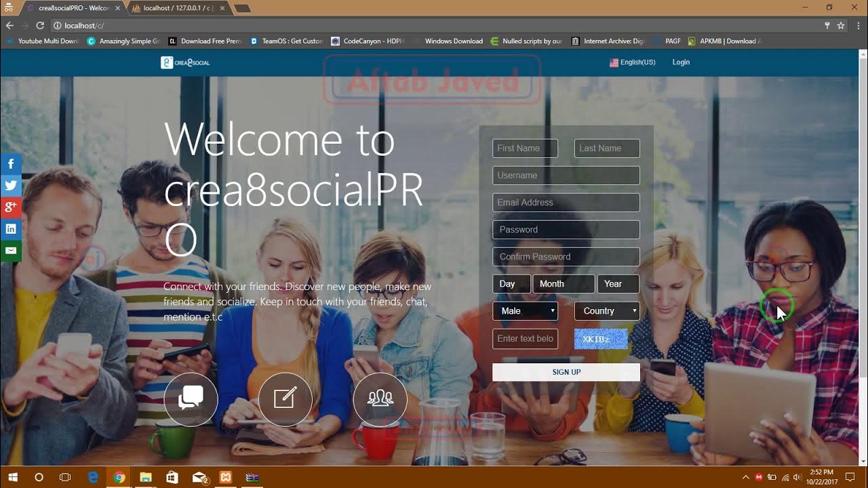Launch Chrome from the taskbar
Screen dimensions: 868x488
pyautogui.click(x=119, y=477)
